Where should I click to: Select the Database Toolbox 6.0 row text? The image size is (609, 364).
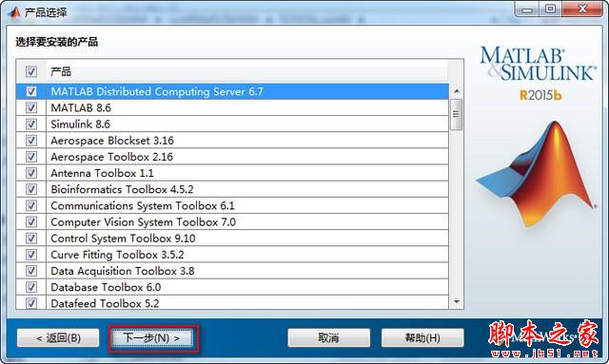106,287
